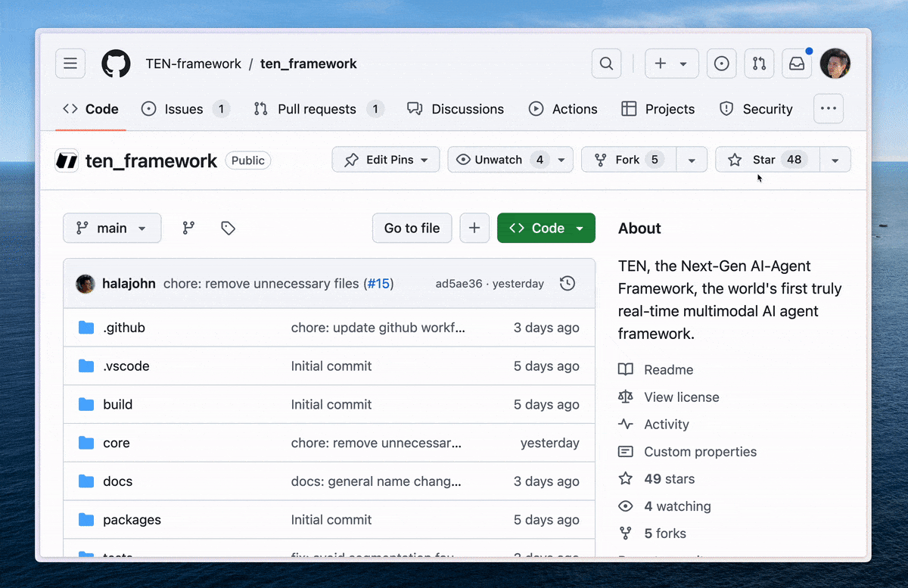View tags using the tag icon
The height and width of the screenshot is (588, 908).
[228, 228]
